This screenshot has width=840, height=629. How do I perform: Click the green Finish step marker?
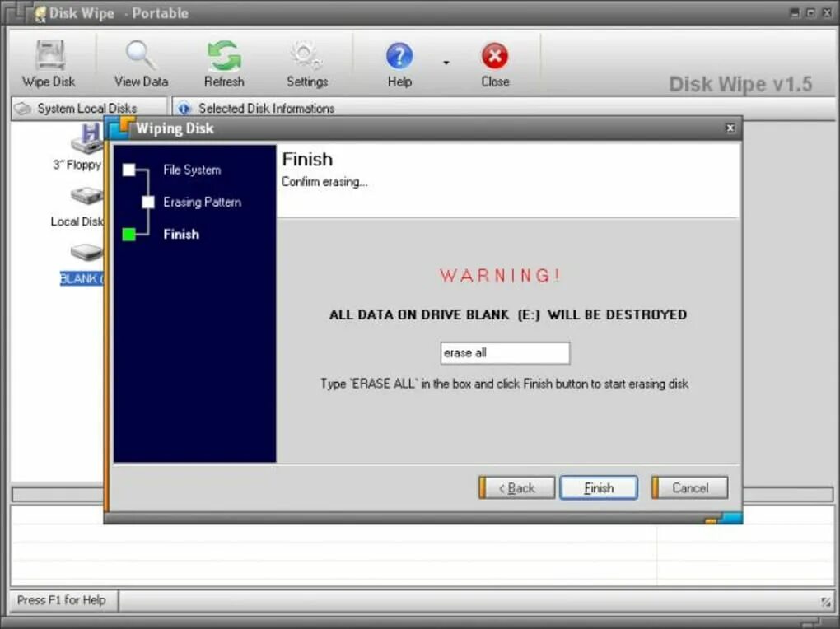click(x=129, y=234)
